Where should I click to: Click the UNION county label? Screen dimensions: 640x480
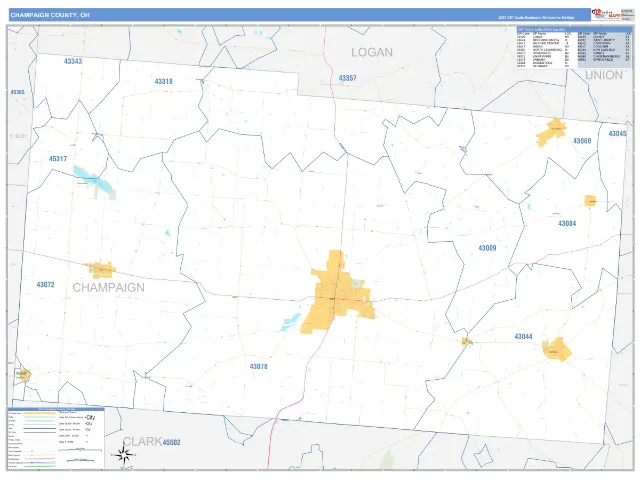click(x=604, y=75)
